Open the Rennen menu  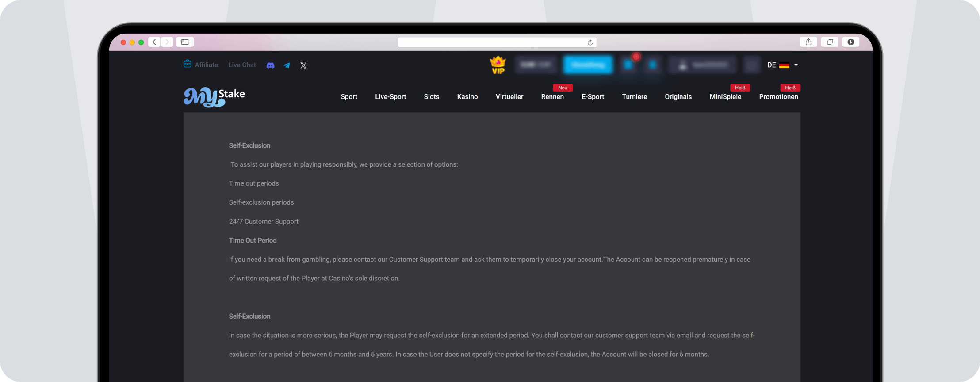[552, 97]
